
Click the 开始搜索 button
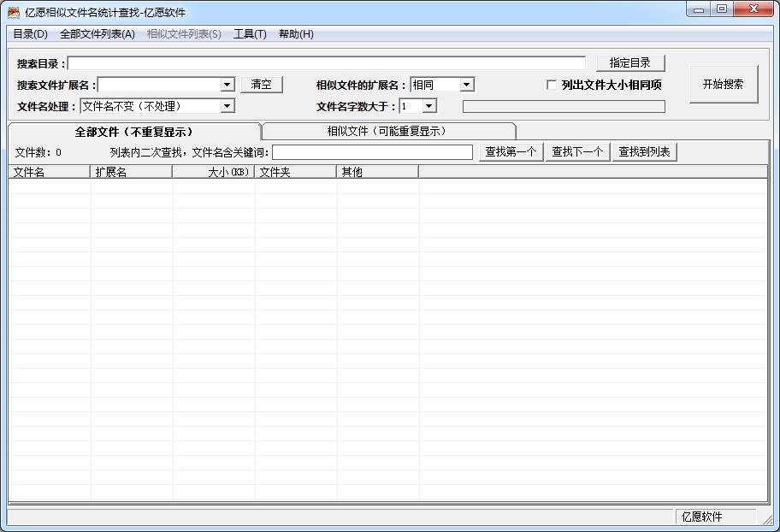pyautogui.click(x=723, y=84)
